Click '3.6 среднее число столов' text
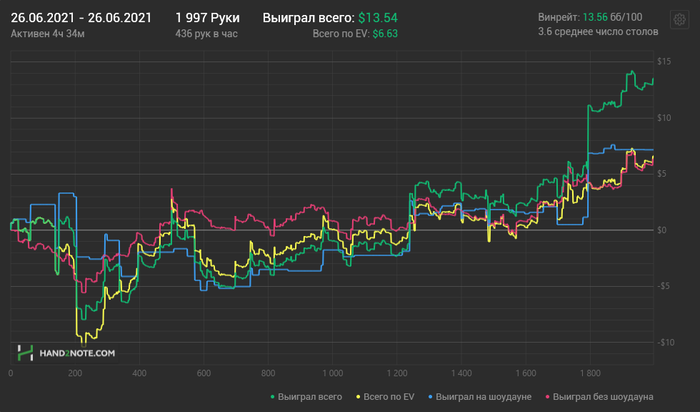 coord(598,32)
